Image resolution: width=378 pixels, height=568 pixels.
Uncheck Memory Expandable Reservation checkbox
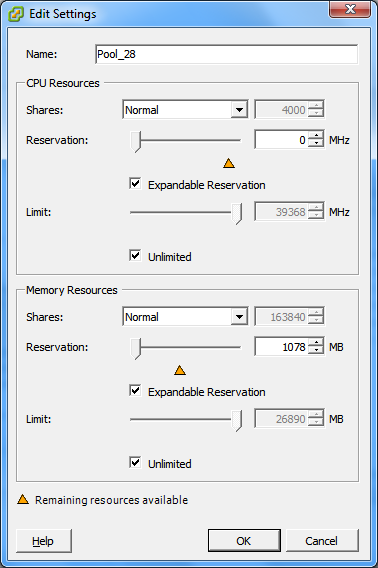(135, 390)
